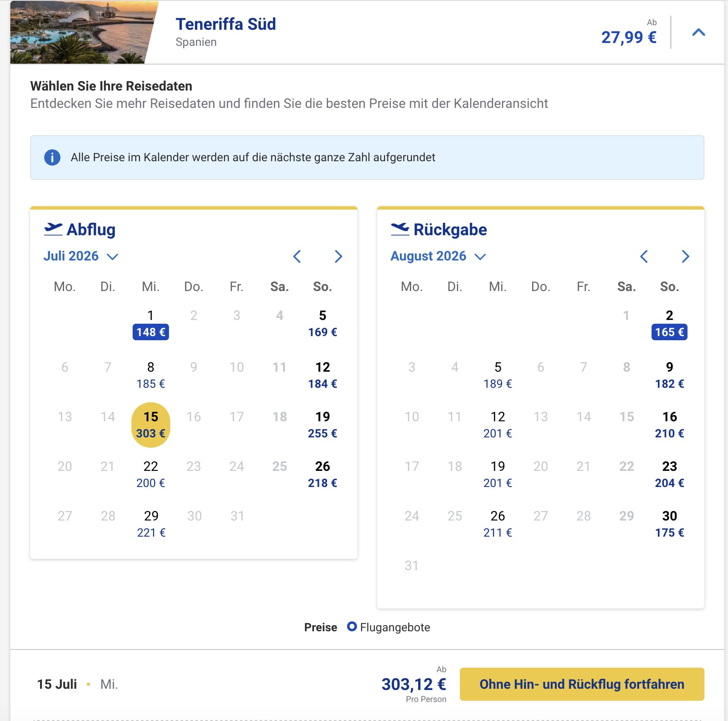Choose July 19 departure at 255 €
Screen dimensions: 728x721
pyautogui.click(x=323, y=425)
